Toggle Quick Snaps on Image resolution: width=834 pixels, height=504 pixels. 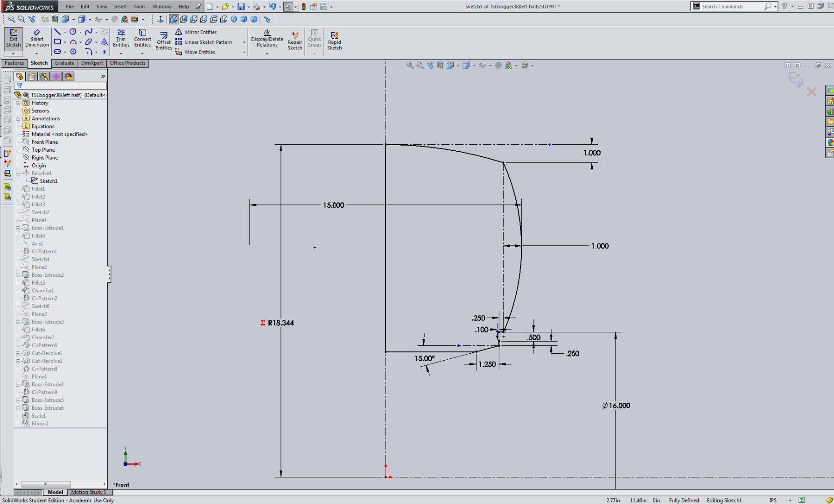[315, 40]
